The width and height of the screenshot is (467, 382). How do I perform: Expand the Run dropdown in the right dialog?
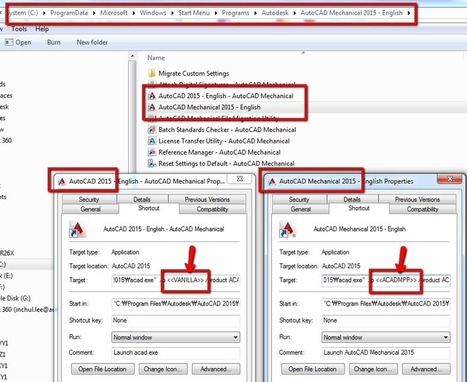(x=446, y=337)
